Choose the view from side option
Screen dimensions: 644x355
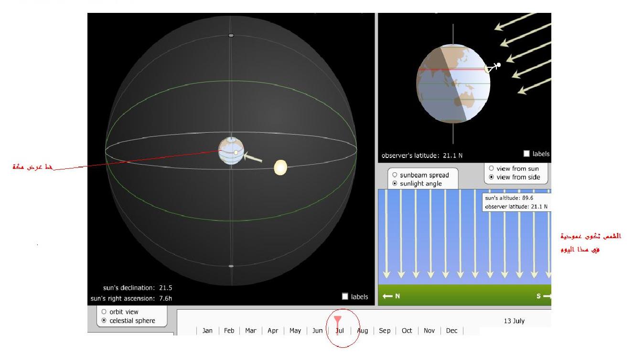(491, 177)
